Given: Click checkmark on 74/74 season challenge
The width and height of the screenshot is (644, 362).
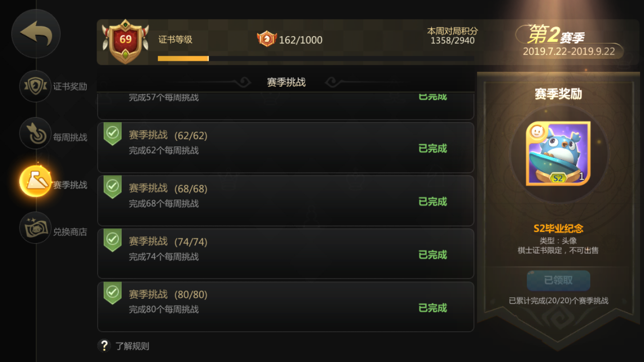Looking at the screenshot, I should (113, 240).
